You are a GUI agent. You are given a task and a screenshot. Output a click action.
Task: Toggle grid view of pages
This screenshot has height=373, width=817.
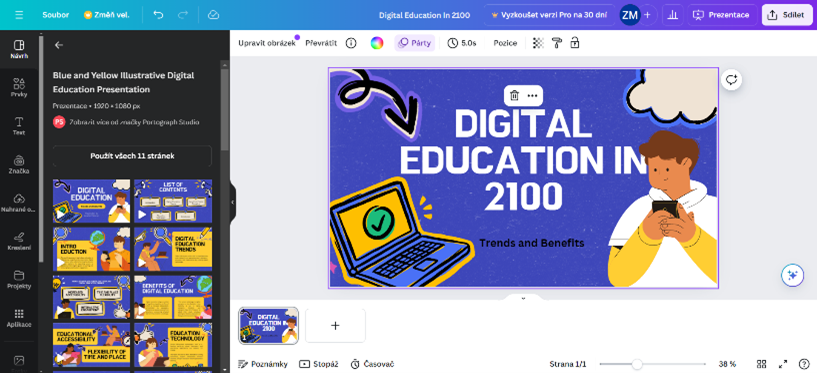(x=761, y=364)
